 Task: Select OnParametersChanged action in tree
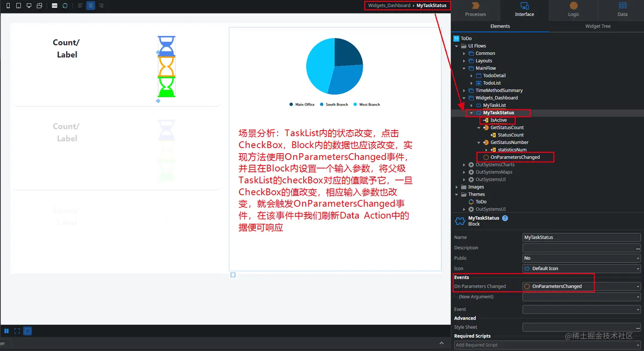click(515, 157)
